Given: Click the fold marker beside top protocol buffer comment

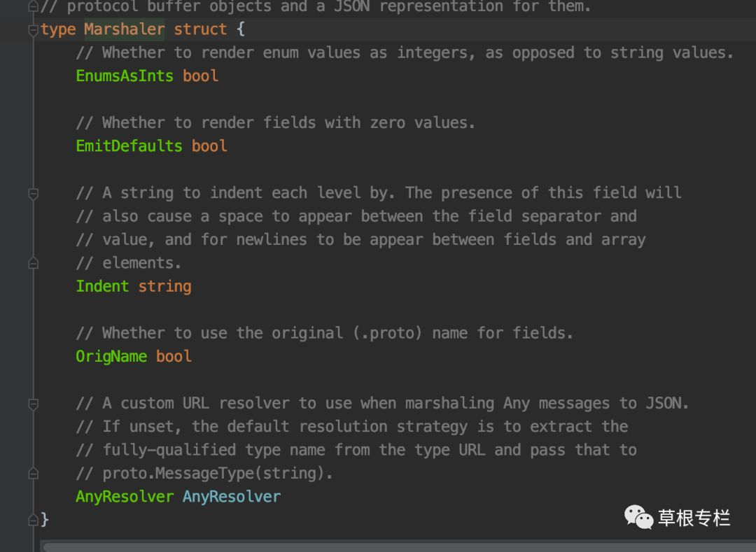Looking at the screenshot, I should [x=34, y=6].
